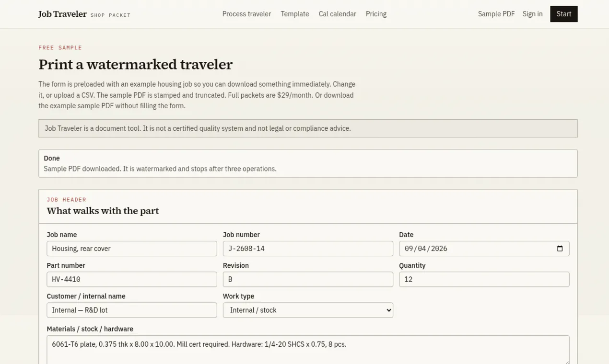Click the Materials / stock / hardware textarea

click(308, 350)
